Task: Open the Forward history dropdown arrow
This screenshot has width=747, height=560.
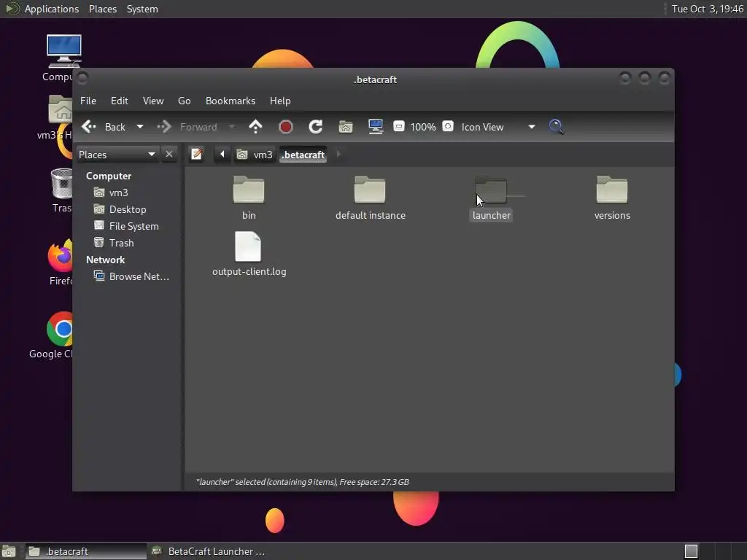Action: point(232,127)
